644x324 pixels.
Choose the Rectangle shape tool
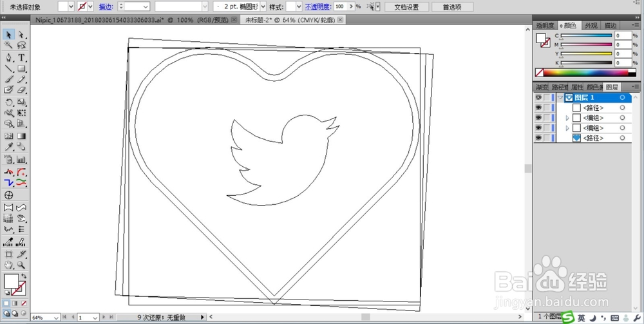pos(22,68)
